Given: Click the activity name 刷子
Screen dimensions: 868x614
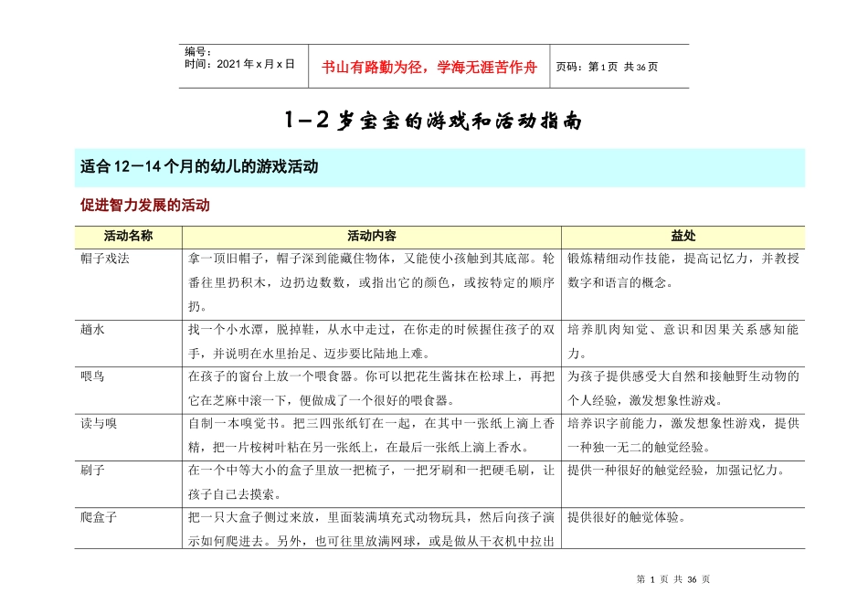Looking at the screenshot, I should click(x=92, y=471).
